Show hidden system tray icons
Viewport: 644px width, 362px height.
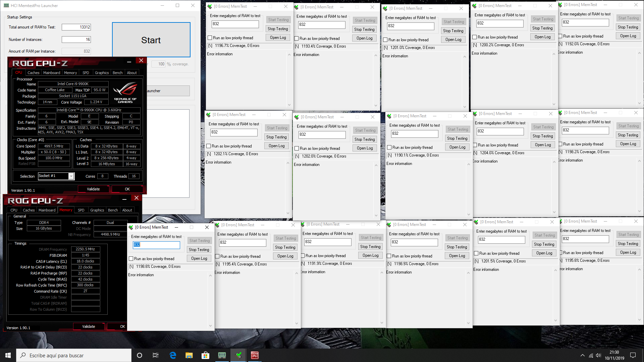tap(582, 355)
